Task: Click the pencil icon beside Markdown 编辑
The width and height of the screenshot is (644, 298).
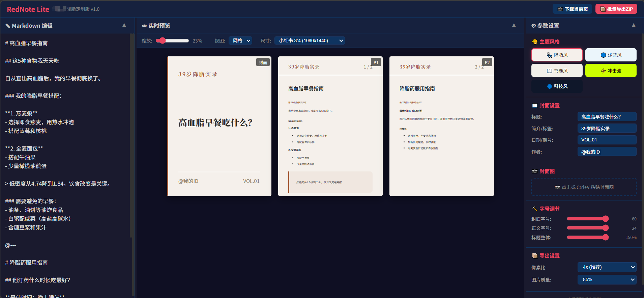Action: [x=7, y=26]
